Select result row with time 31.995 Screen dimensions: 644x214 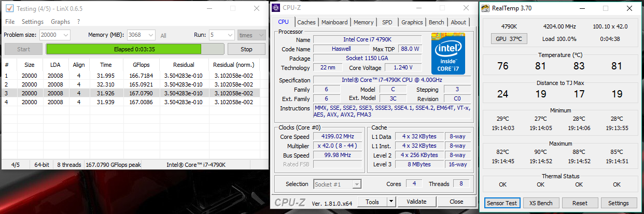coord(130,75)
